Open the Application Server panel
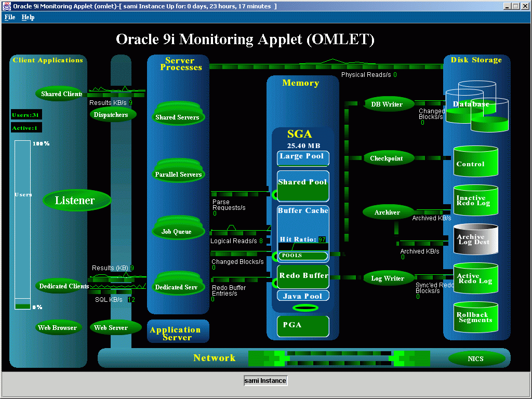This screenshot has height=399, width=532. click(178, 331)
